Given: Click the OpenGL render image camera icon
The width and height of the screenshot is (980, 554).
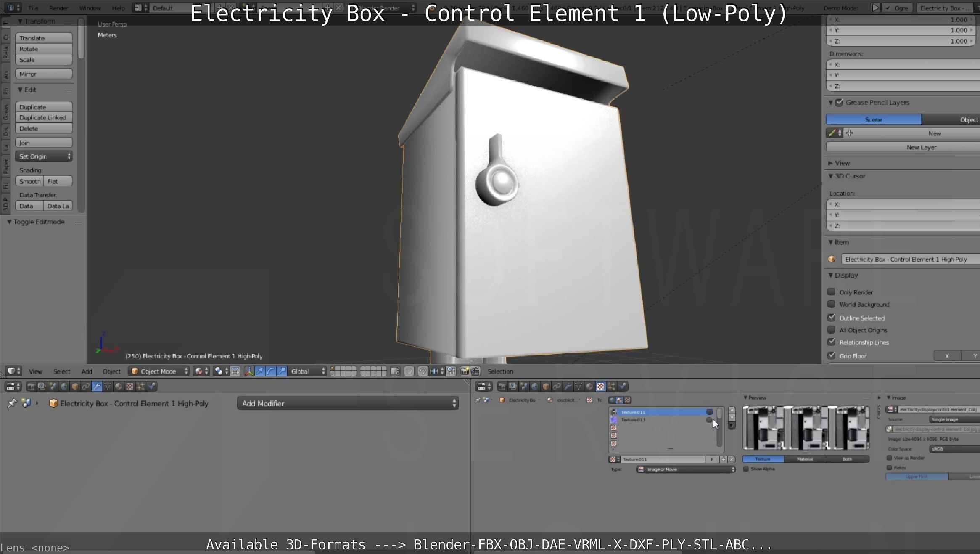Looking at the screenshot, I should (465, 371).
